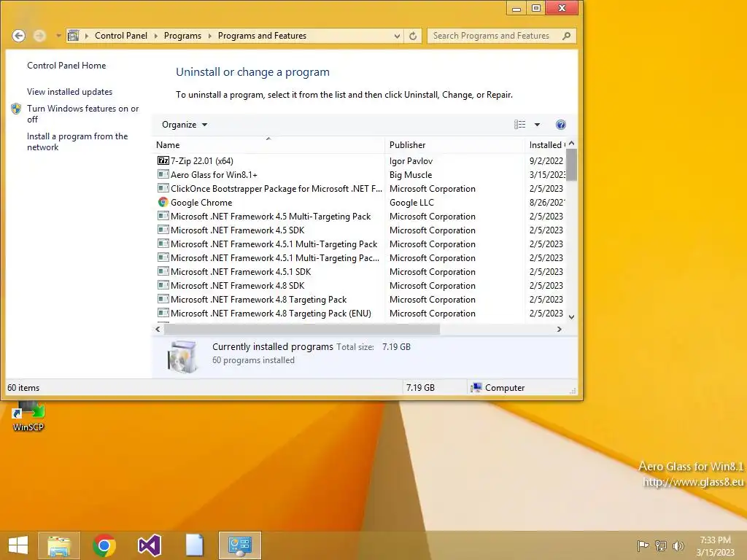Select Aero Glass for Win8.1+ entry

pyautogui.click(x=214, y=175)
